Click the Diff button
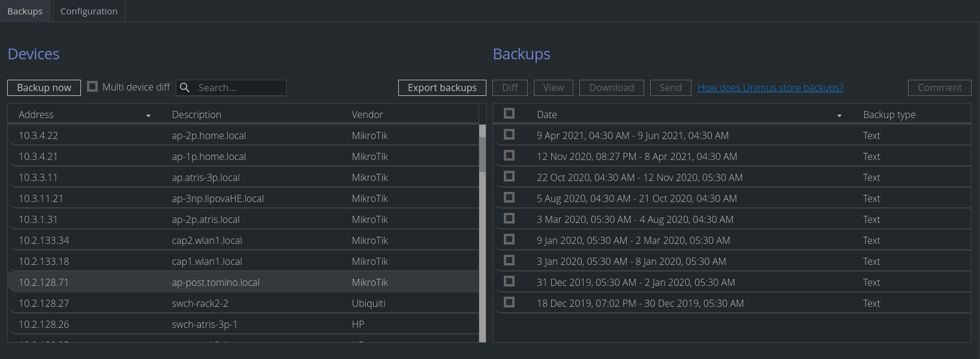The width and height of the screenshot is (980, 359). [x=510, y=88]
